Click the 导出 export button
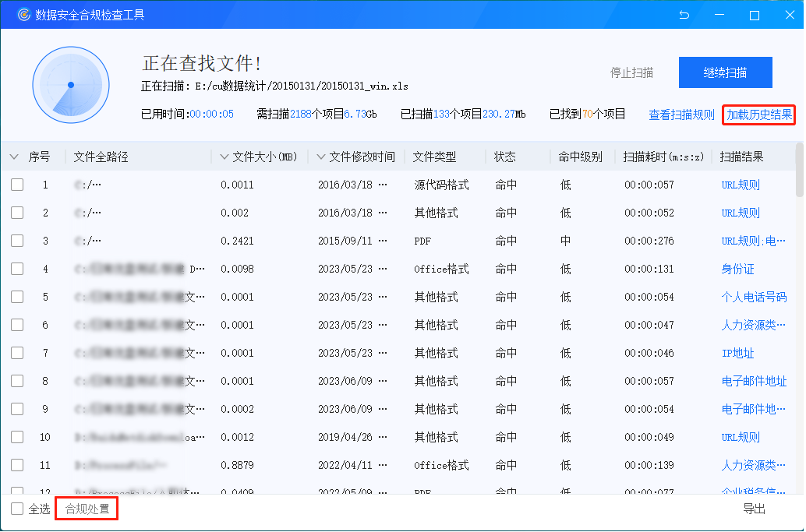This screenshot has height=532, width=806. tap(754, 509)
